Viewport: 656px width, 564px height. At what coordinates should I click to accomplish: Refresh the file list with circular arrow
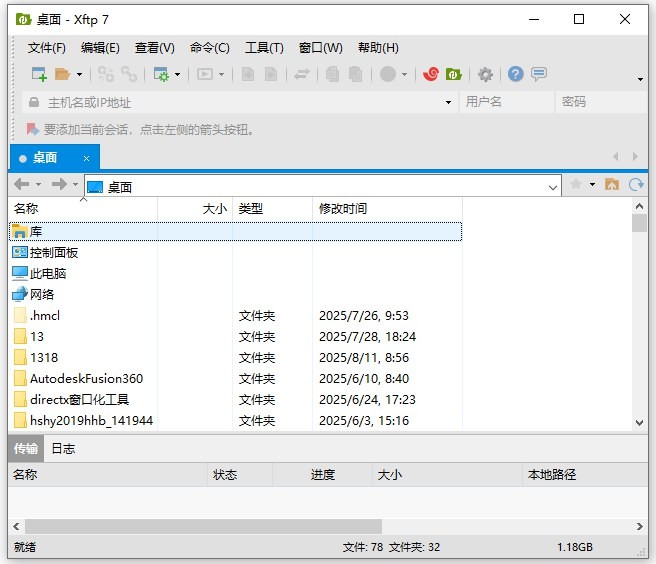tap(636, 184)
